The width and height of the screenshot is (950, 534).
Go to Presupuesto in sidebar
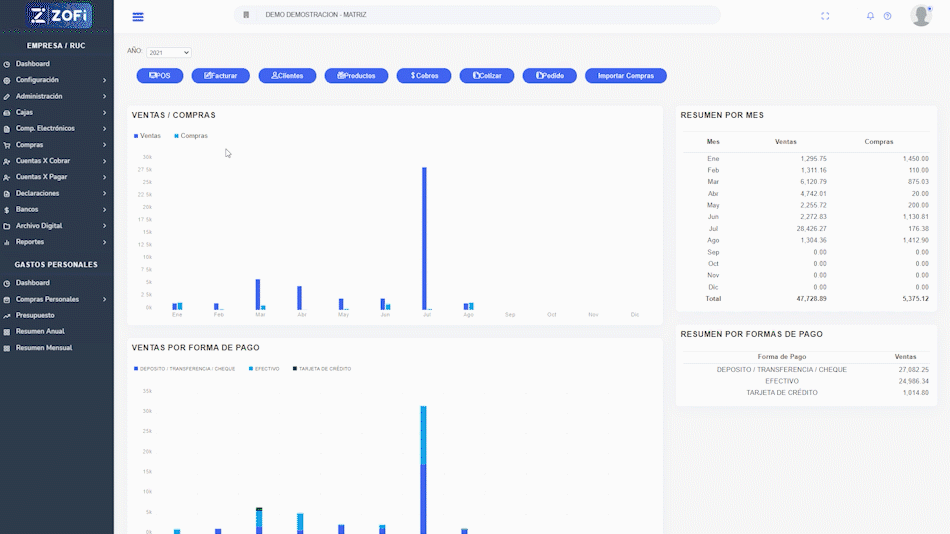click(35, 315)
